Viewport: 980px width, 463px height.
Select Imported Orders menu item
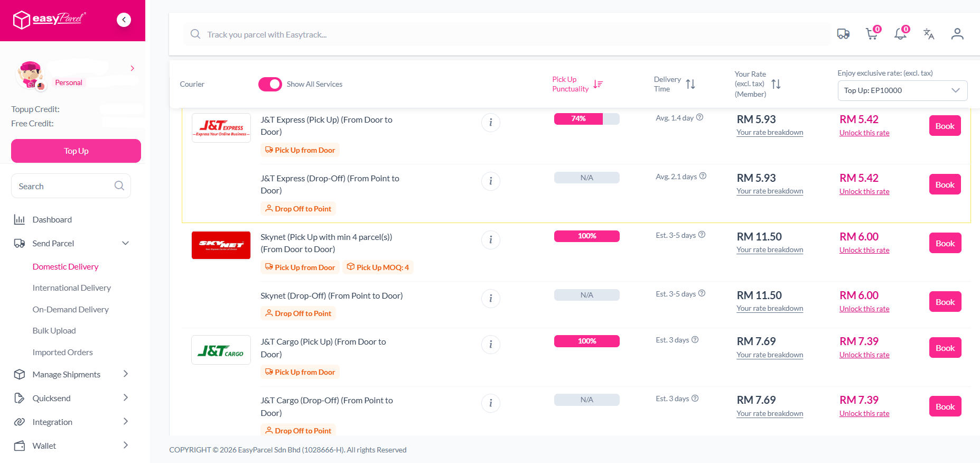click(62, 352)
